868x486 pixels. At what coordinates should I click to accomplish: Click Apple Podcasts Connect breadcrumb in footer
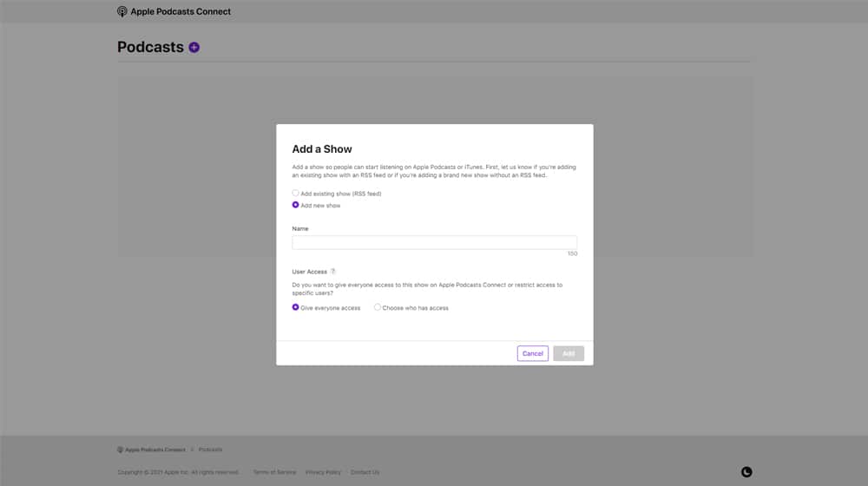point(151,450)
